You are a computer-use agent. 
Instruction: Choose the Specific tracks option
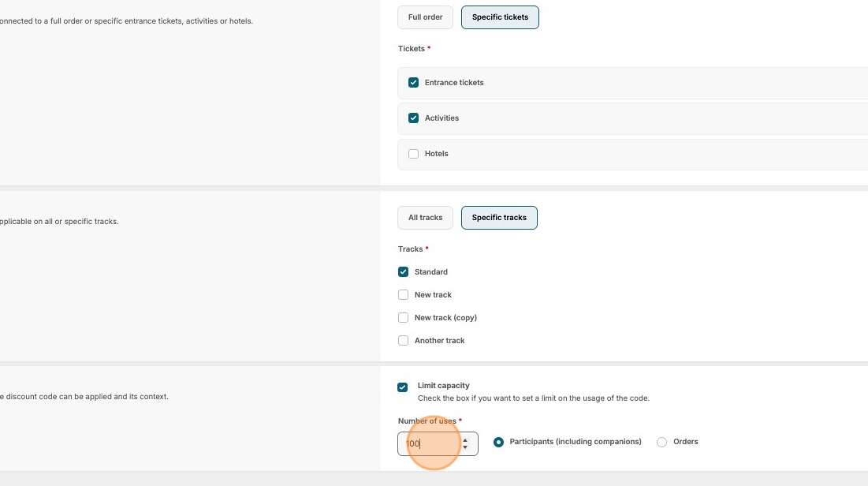pos(499,218)
